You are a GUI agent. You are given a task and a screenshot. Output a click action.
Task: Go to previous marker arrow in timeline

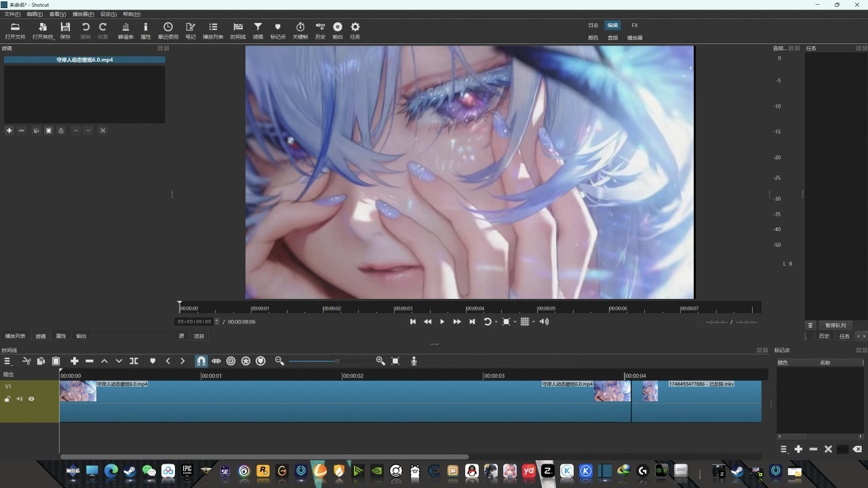point(168,361)
